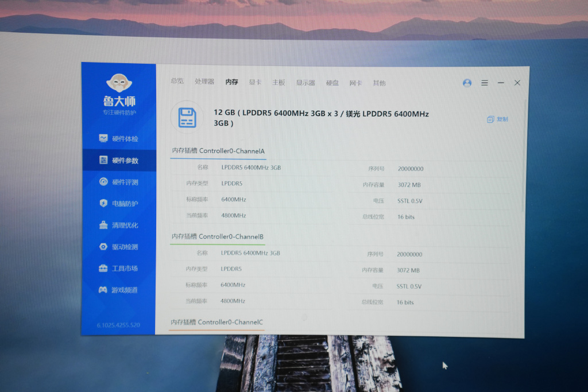Open the hamburger menu icon

click(x=485, y=83)
